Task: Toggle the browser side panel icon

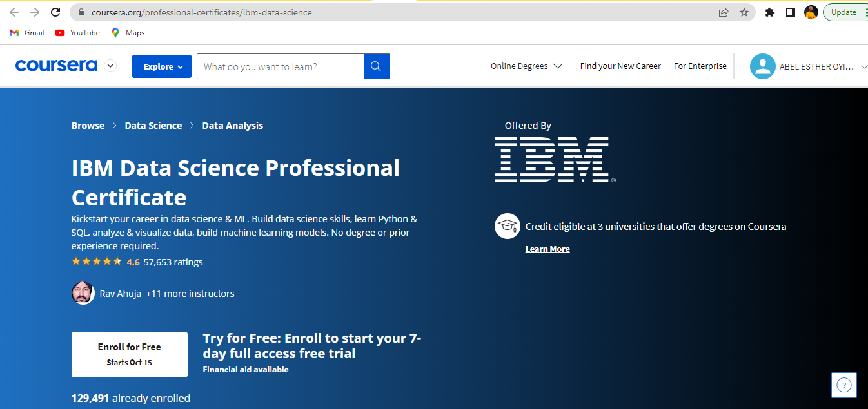Action: click(x=790, y=12)
